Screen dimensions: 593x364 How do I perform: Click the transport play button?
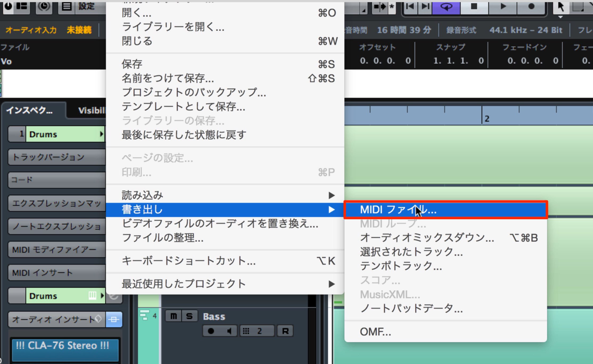pyautogui.click(x=503, y=7)
